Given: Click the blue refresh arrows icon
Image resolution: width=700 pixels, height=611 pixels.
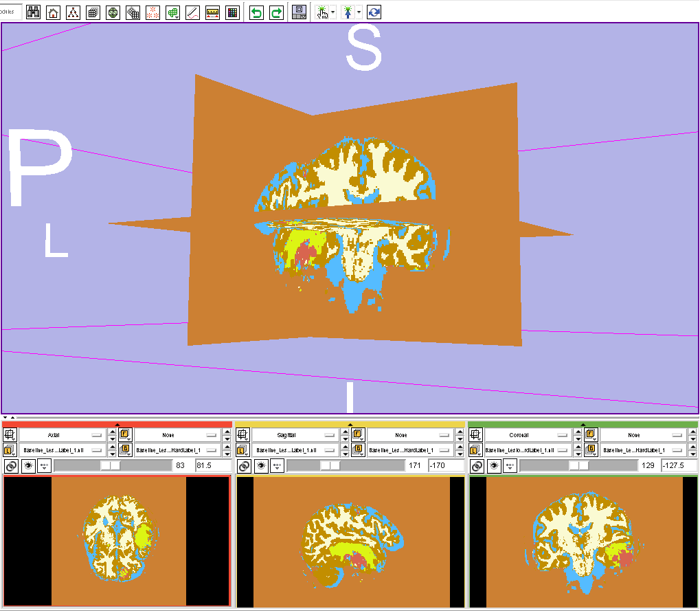Looking at the screenshot, I should [x=374, y=12].
